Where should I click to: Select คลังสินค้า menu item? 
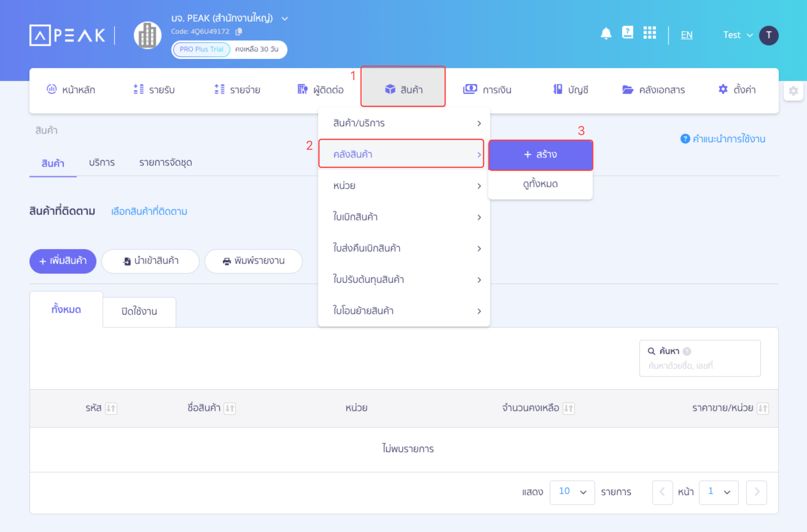click(x=401, y=154)
